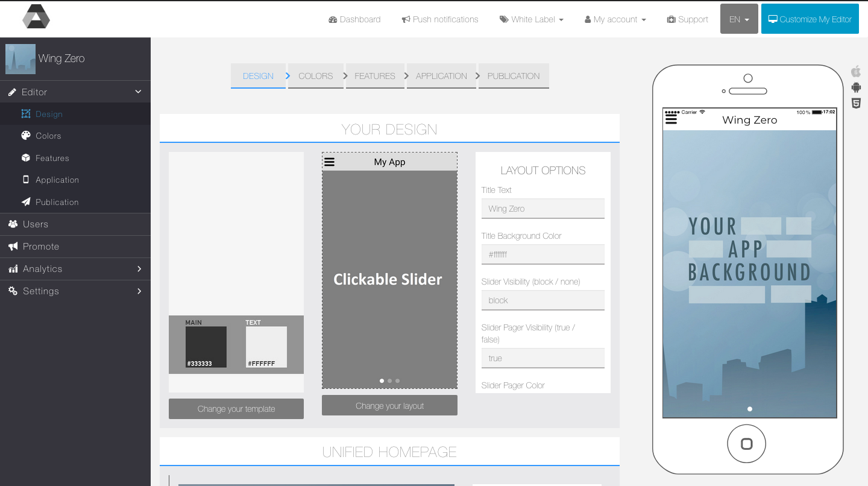Click the Promote megaphone icon
The height and width of the screenshot is (486, 868).
tap(13, 246)
